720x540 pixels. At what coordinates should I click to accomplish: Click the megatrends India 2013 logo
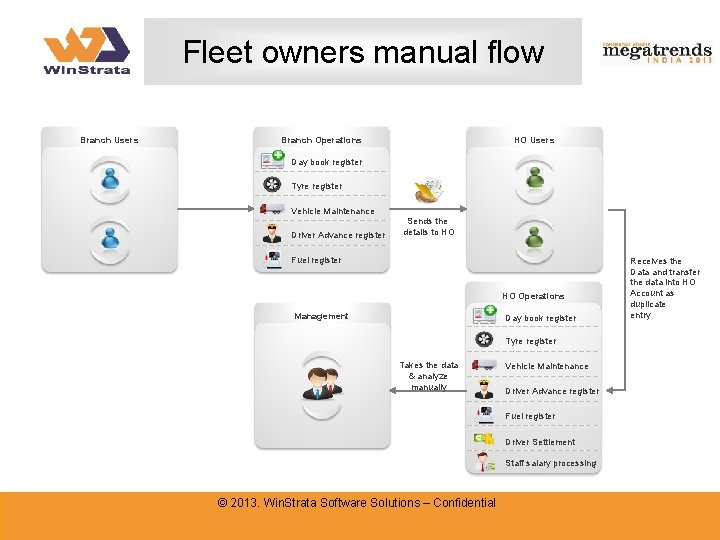[x=657, y=53]
